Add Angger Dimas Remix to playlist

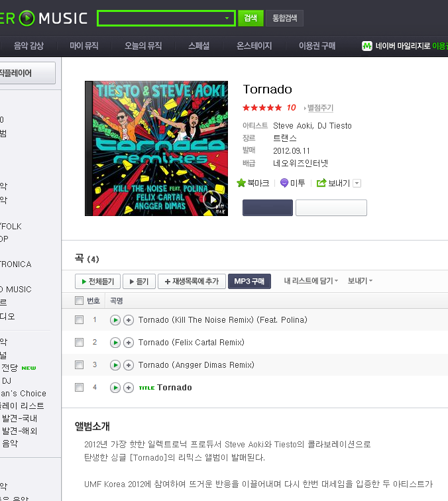tap(129, 365)
